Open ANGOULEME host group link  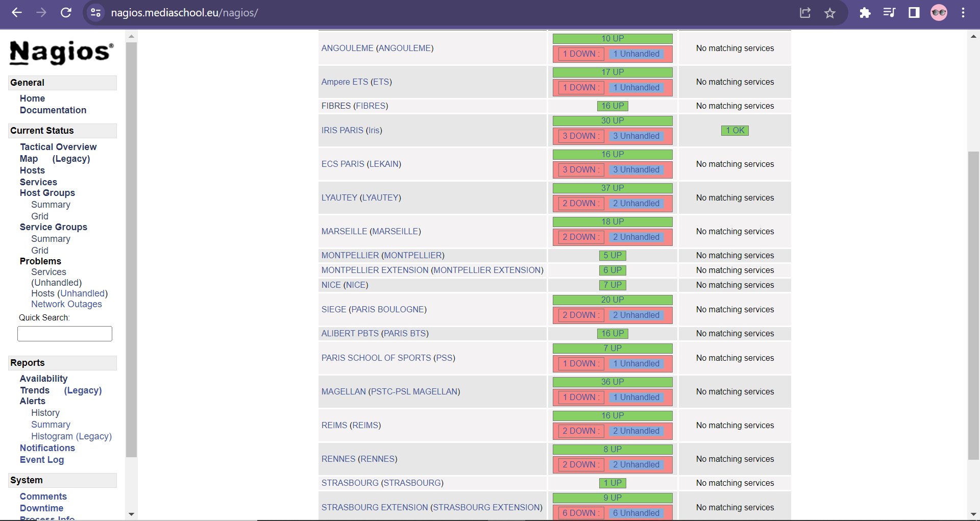coord(347,48)
